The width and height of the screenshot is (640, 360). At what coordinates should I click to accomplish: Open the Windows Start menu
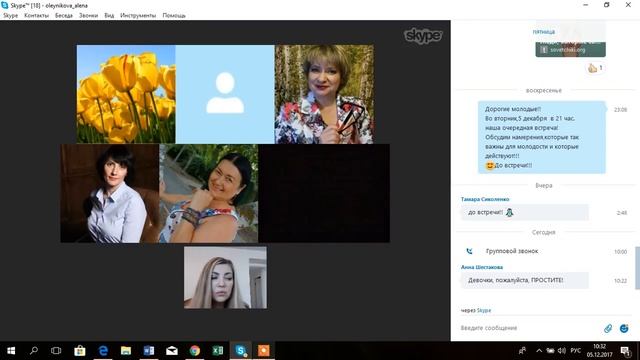[11, 351]
